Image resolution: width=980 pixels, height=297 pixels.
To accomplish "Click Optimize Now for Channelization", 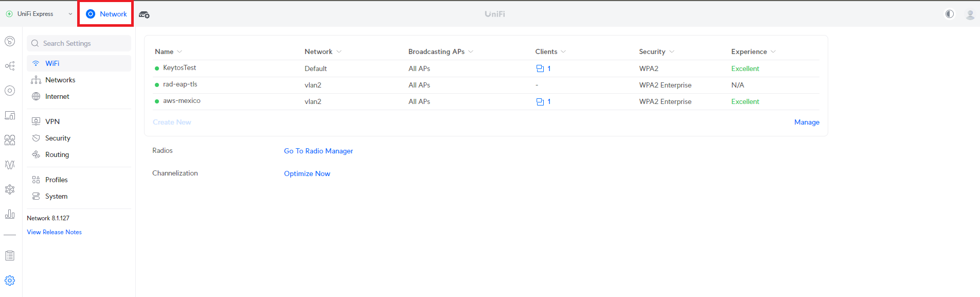I will [307, 173].
